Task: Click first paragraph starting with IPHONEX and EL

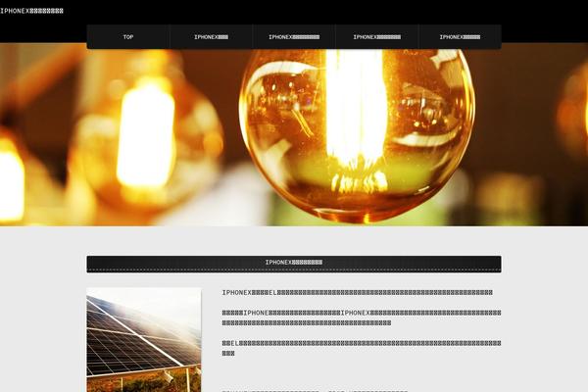Action: tap(357, 293)
